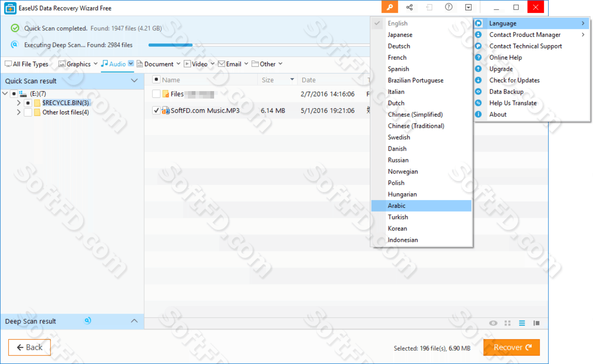Click the MP3 file icon for SoftFD.com Music
The image size is (593, 364).
click(x=166, y=111)
